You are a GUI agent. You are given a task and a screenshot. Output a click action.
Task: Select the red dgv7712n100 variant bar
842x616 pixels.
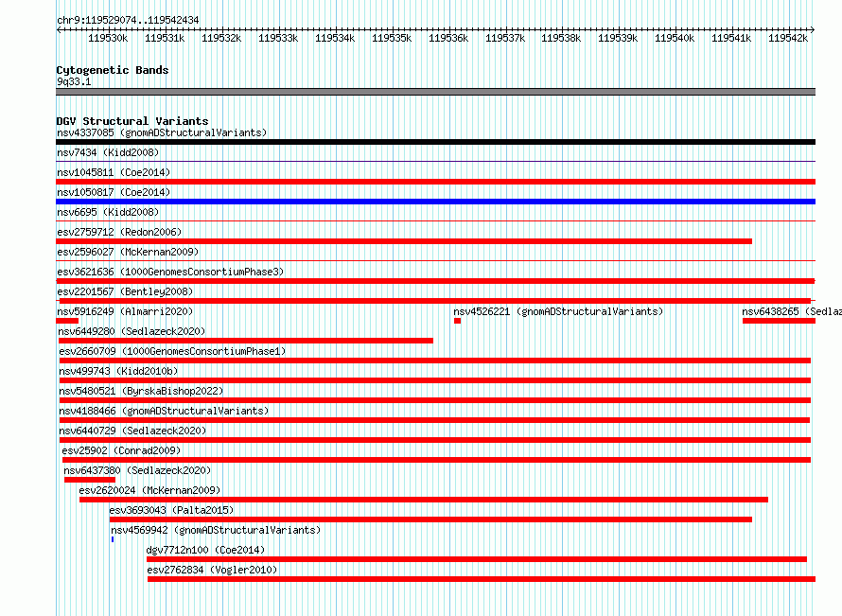477,559
